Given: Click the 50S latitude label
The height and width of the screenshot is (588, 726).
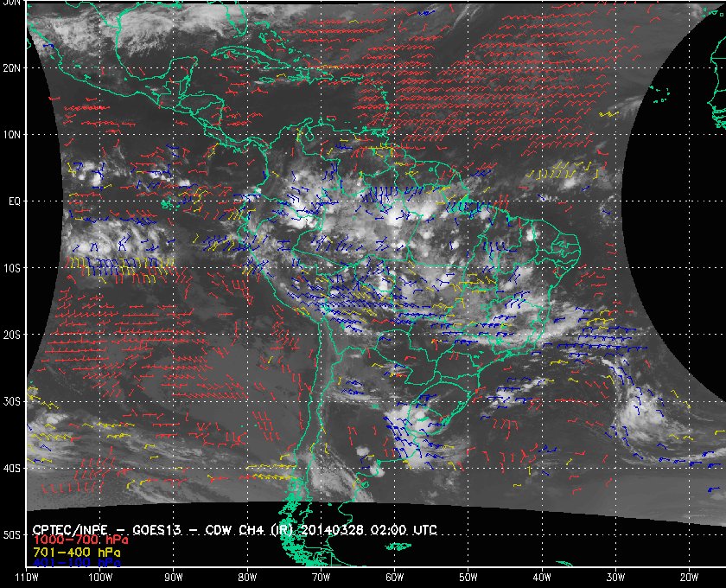Looking at the screenshot, I should [11, 534].
